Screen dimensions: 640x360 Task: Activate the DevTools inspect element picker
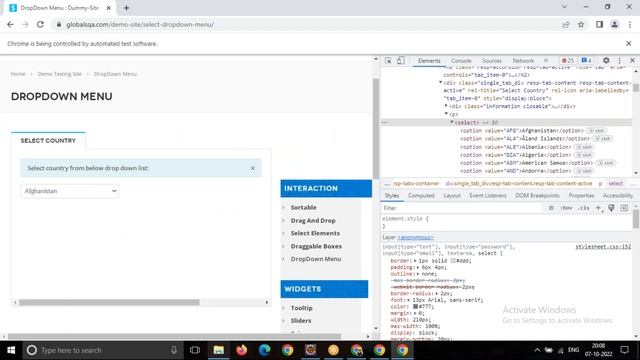tap(388, 60)
